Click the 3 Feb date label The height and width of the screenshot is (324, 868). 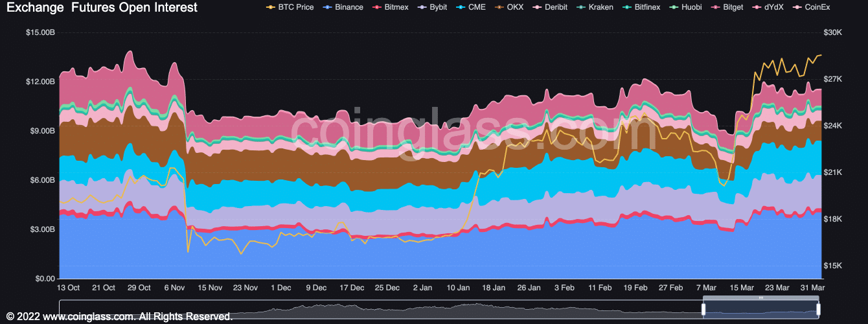tap(565, 288)
